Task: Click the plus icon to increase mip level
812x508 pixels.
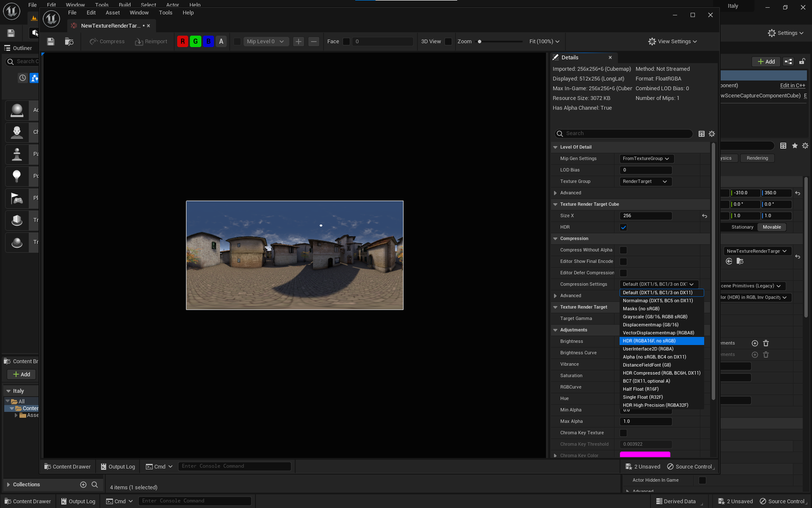Action: 299,41
